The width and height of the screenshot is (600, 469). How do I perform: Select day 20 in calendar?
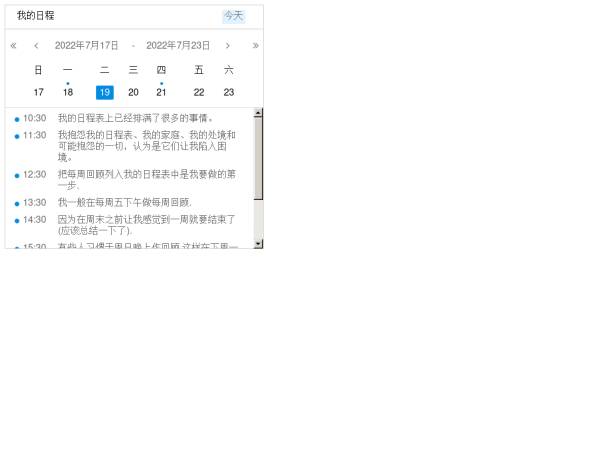coord(133,92)
